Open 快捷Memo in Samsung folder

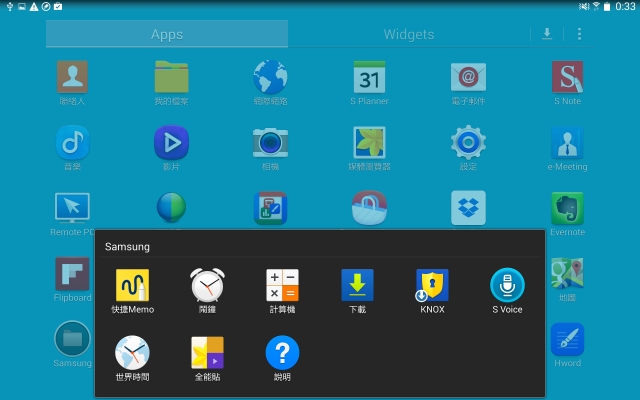pyautogui.click(x=132, y=285)
